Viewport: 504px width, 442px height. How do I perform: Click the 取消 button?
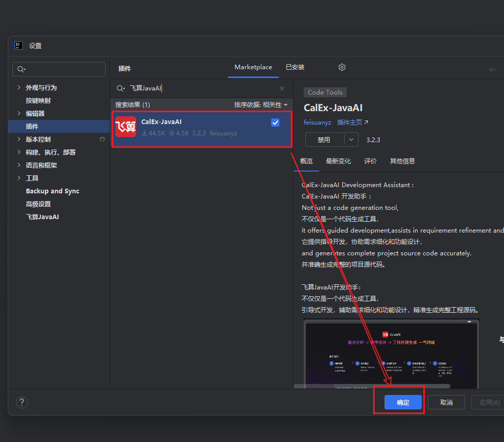(x=446, y=402)
